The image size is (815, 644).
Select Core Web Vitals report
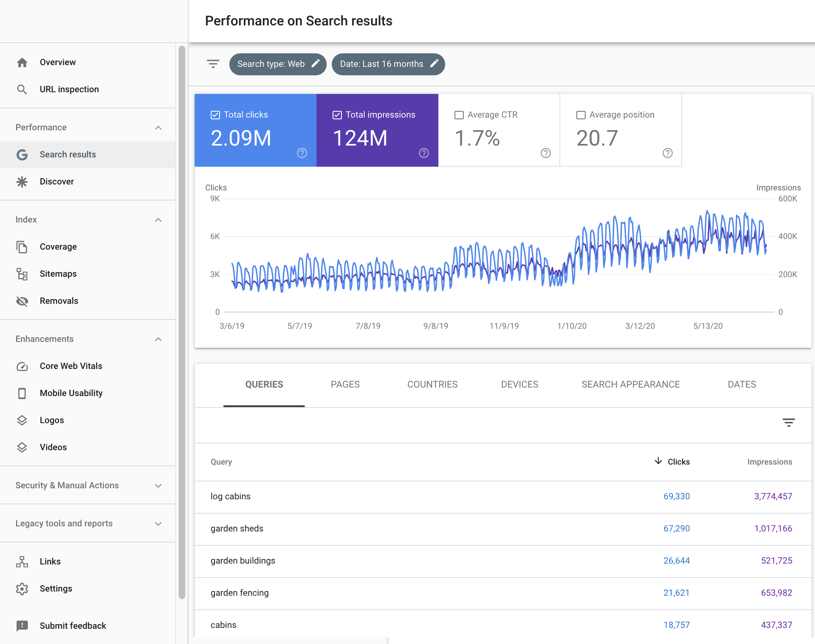click(x=71, y=366)
